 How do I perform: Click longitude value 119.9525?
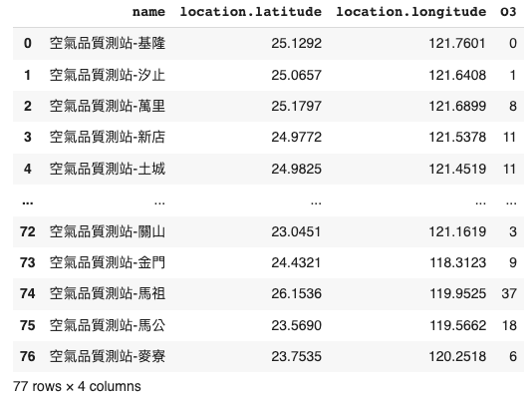pyautogui.click(x=457, y=293)
